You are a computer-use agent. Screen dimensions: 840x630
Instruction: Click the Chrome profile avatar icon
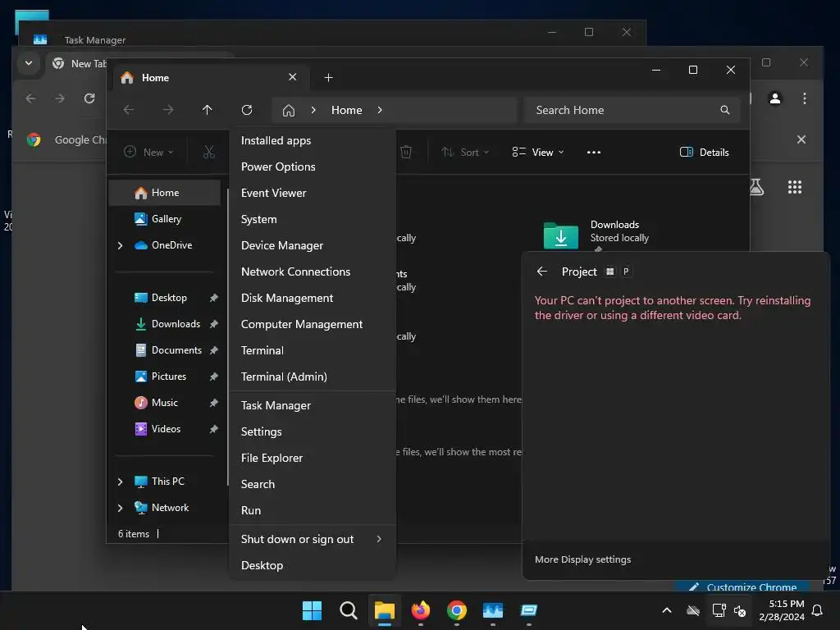(775, 98)
